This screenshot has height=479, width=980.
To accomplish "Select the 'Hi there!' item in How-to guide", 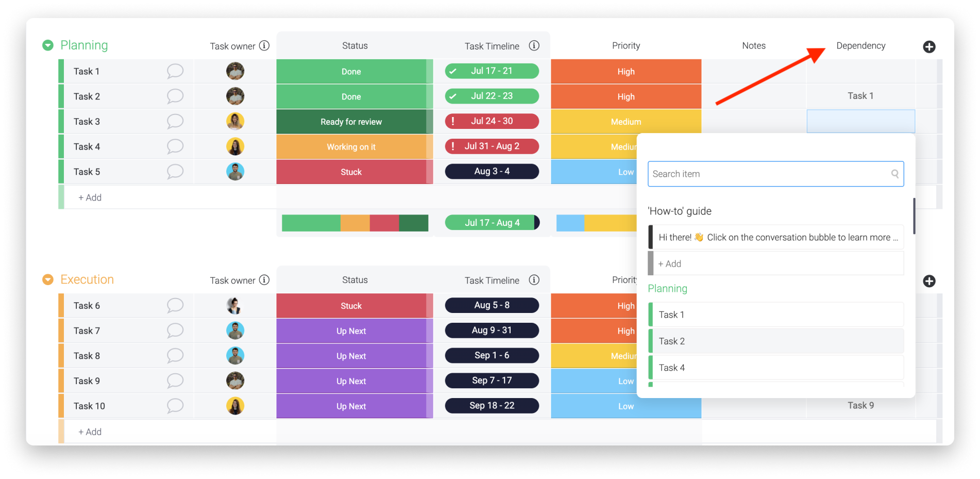I will click(x=775, y=237).
